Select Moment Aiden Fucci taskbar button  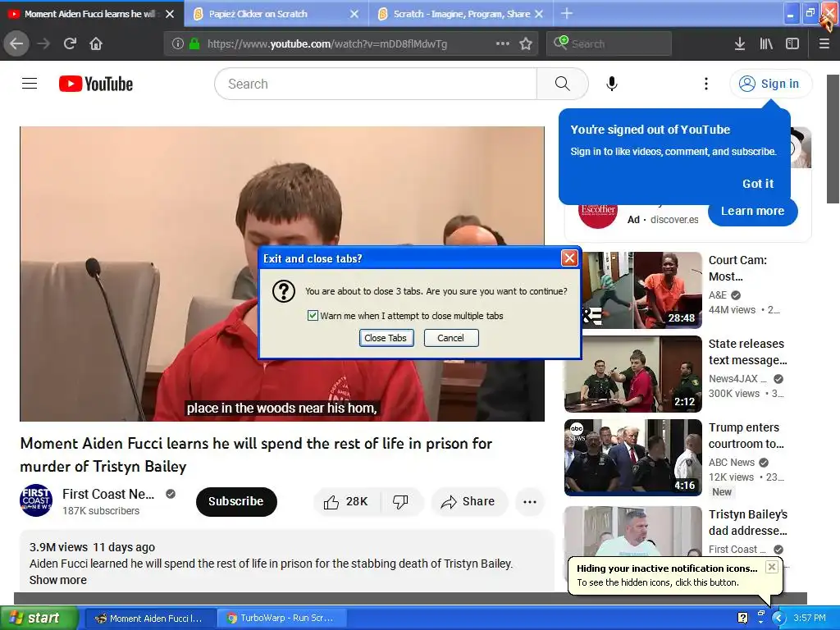pos(151,619)
